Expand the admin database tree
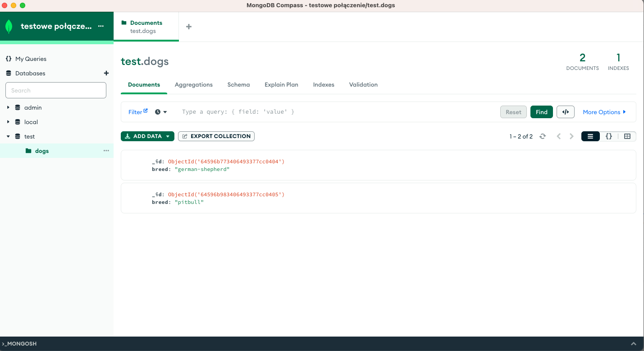The image size is (644, 351). coord(8,107)
